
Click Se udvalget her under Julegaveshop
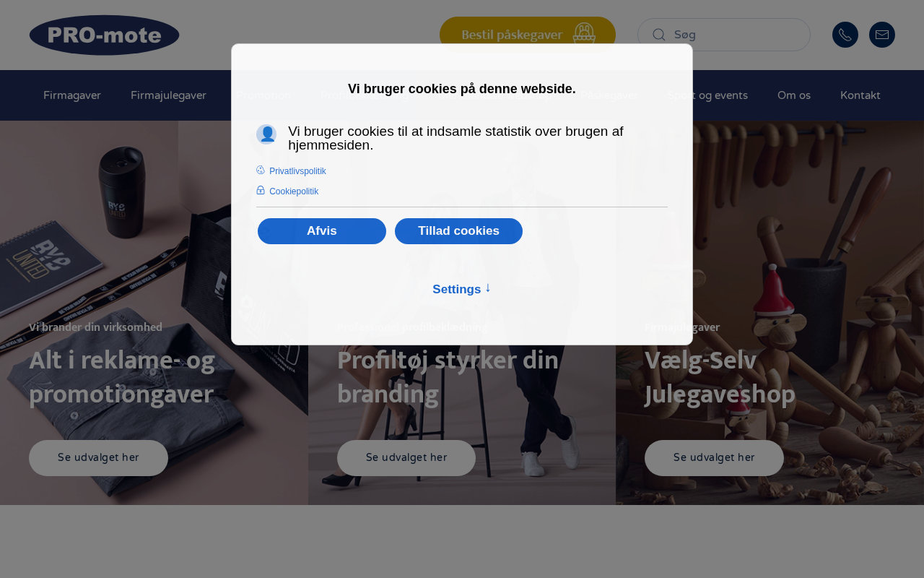click(714, 458)
